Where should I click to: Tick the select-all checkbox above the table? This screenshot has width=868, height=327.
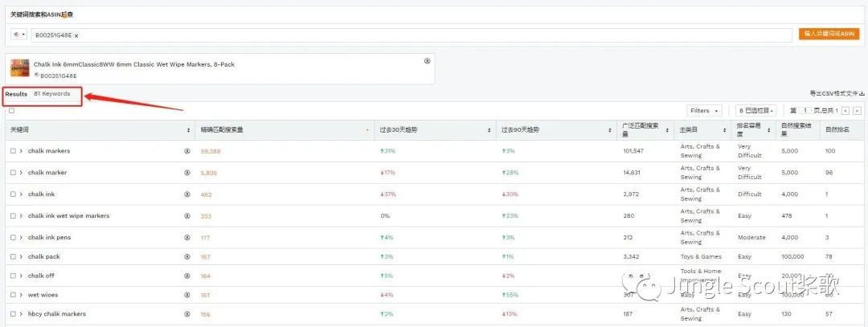11,111
